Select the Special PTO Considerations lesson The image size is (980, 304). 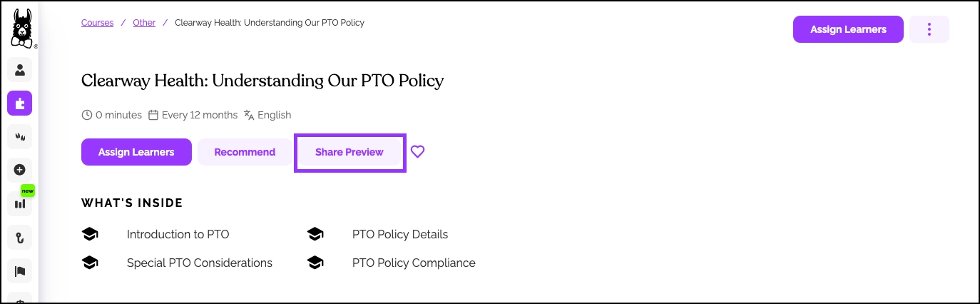pos(199,263)
